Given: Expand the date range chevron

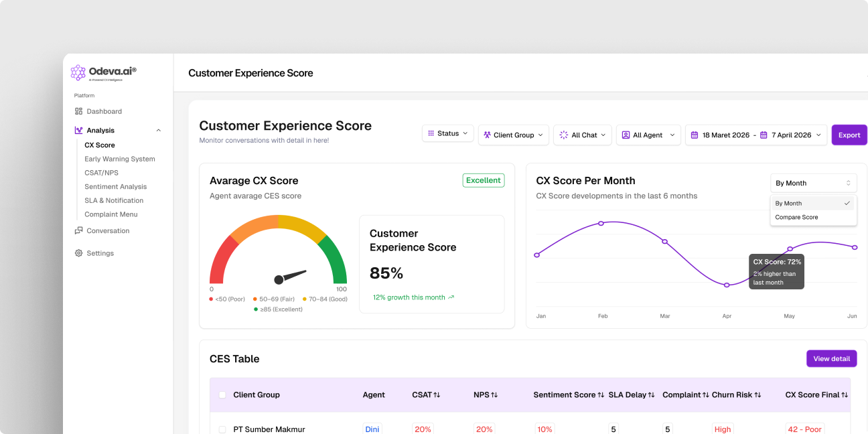Looking at the screenshot, I should (x=818, y=135).
